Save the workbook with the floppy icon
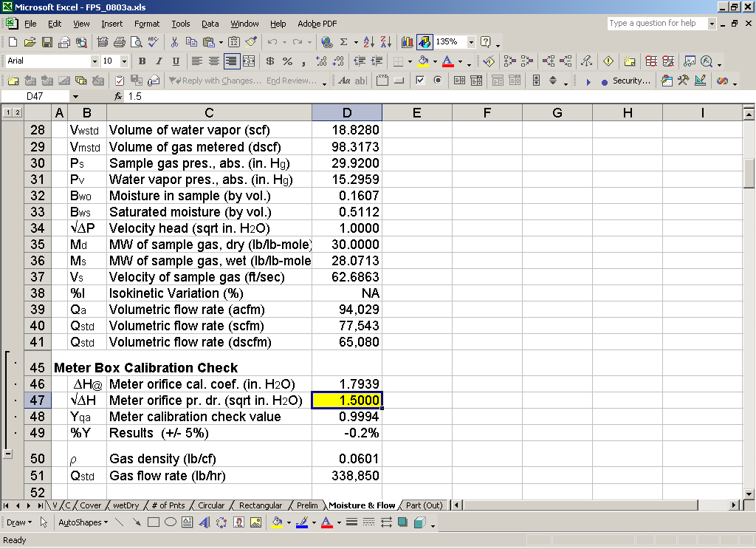 [47, 42]
